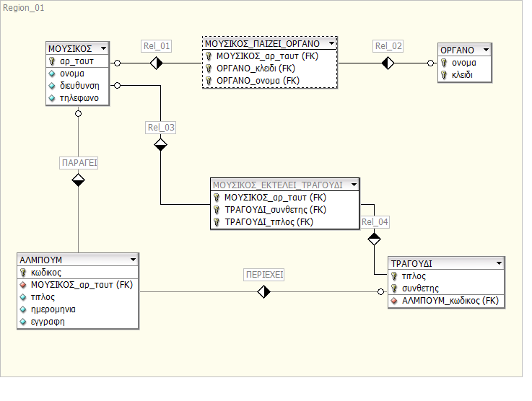Select the ΟΡΓΑΝΟ table title

(x=457, y=50)
